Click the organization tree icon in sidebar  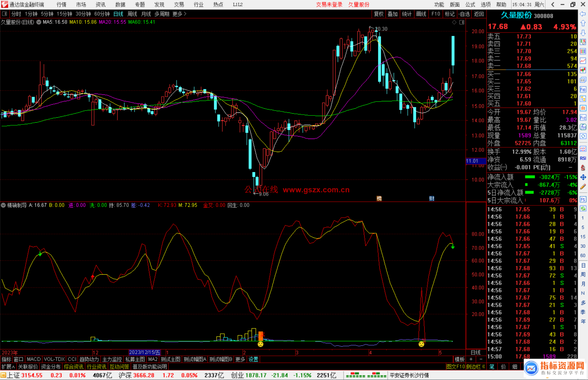coord(583,99)
